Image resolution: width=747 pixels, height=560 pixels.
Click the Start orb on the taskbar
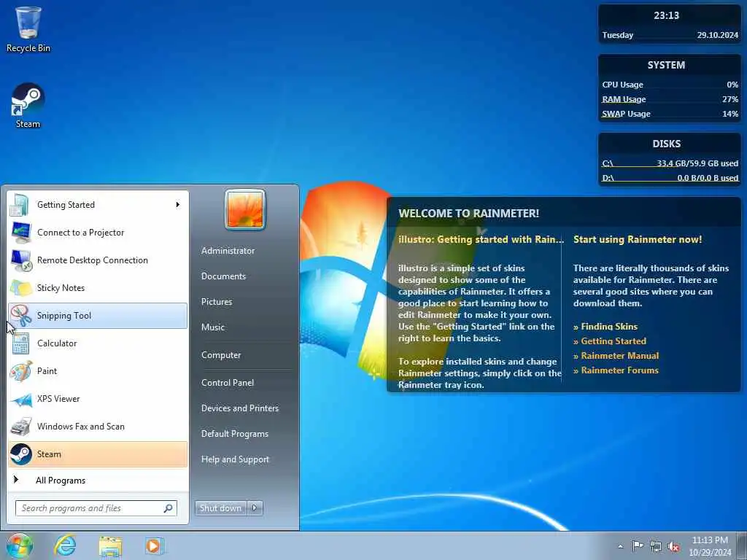[20, 545]
